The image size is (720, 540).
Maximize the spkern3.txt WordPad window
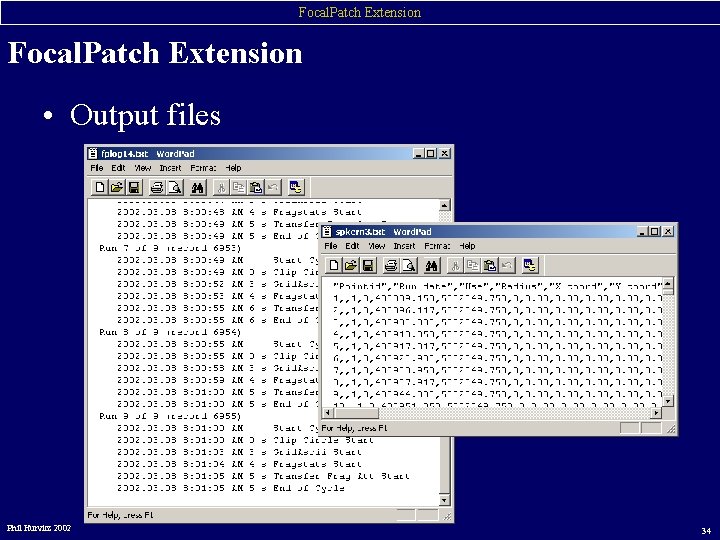(x=655, y=231)
